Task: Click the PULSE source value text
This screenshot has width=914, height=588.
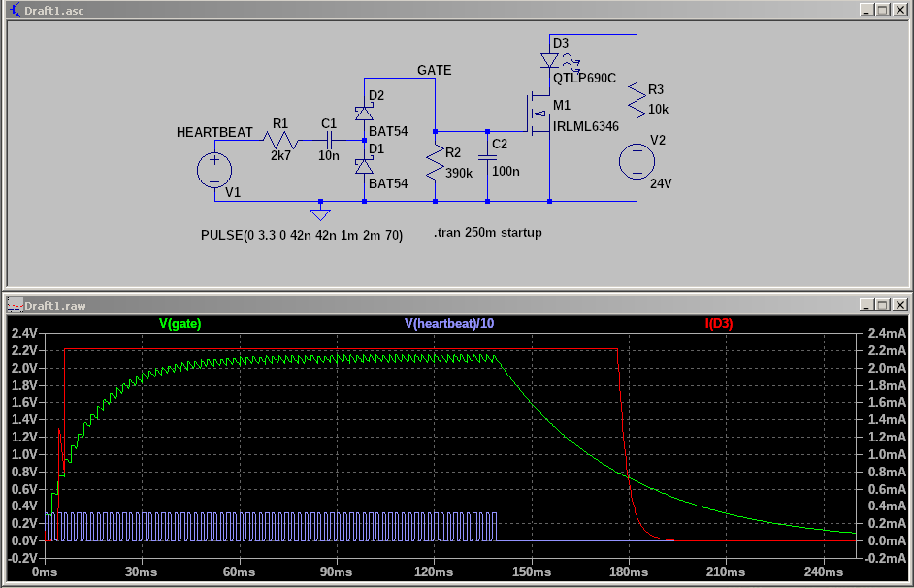Action: [x=302, y=236]
